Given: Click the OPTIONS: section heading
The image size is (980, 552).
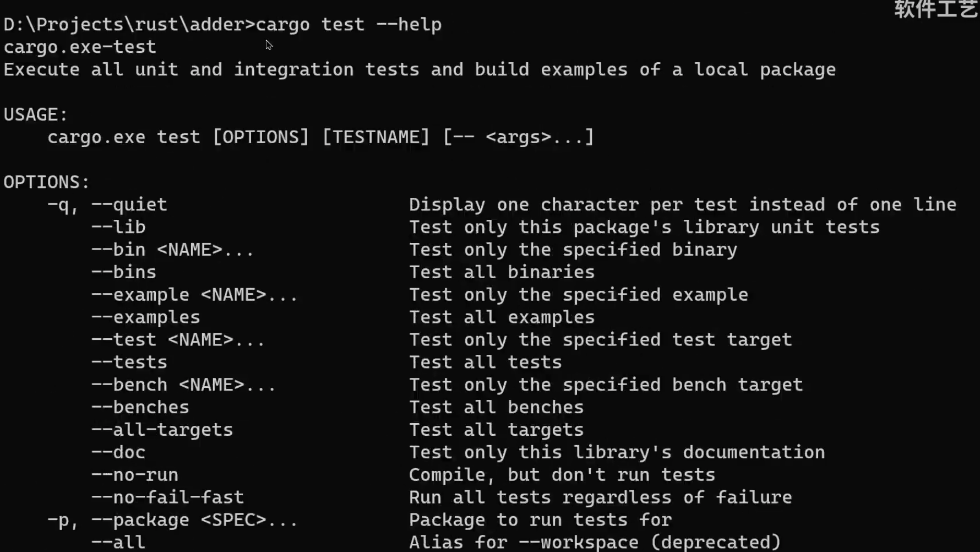Looking at the screenshot, I should (46, 182).
